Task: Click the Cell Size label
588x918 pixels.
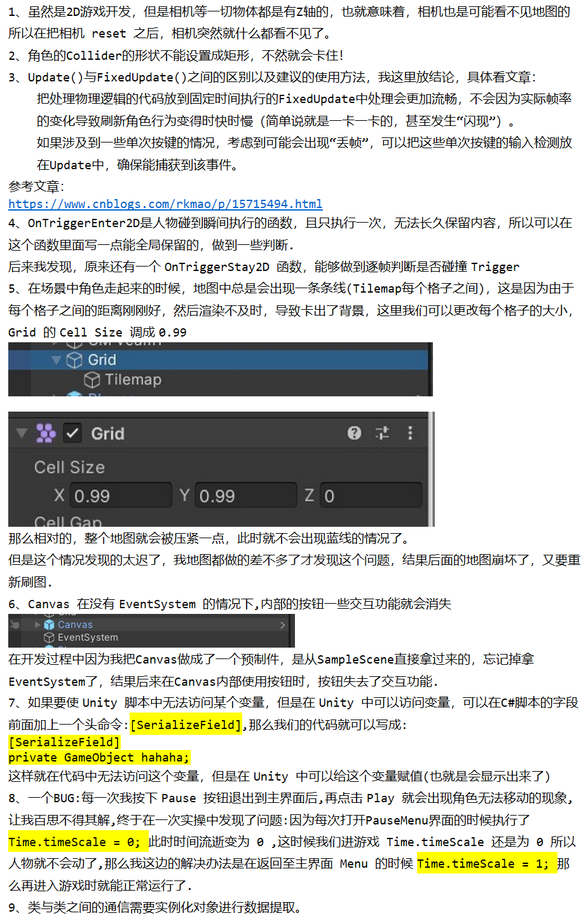Action: tap(69, 468)
